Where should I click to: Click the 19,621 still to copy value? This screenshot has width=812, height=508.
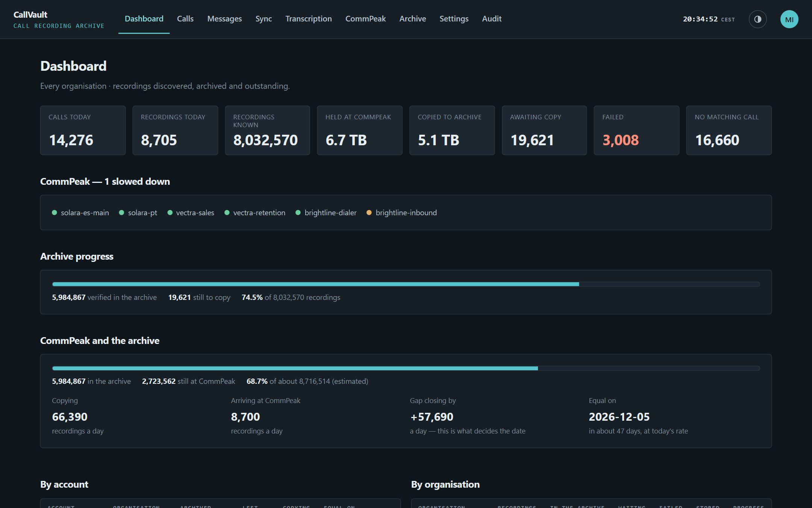199,297
